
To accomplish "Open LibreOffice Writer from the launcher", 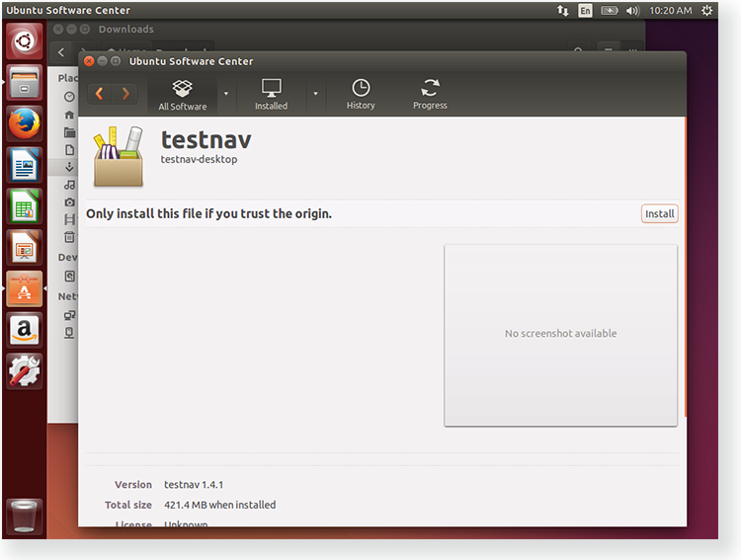I will click(x=24, y=165).
